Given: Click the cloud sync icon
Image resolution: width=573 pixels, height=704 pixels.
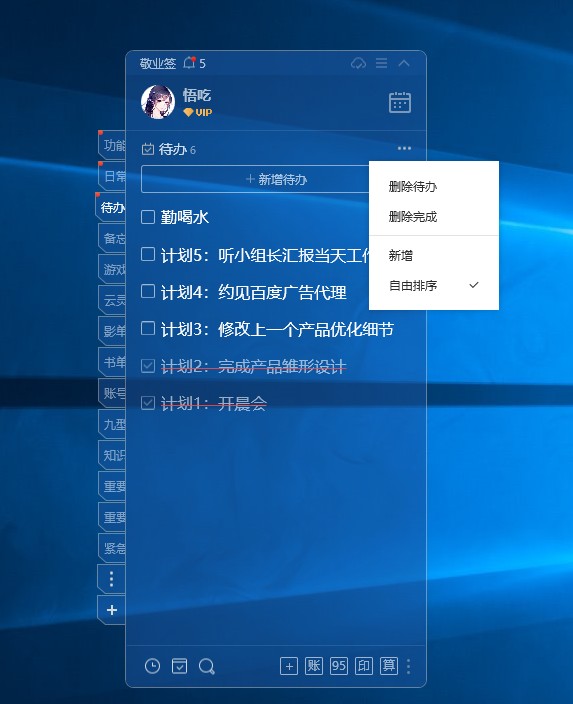Looking at the screenshot, I should click(358, 63).
